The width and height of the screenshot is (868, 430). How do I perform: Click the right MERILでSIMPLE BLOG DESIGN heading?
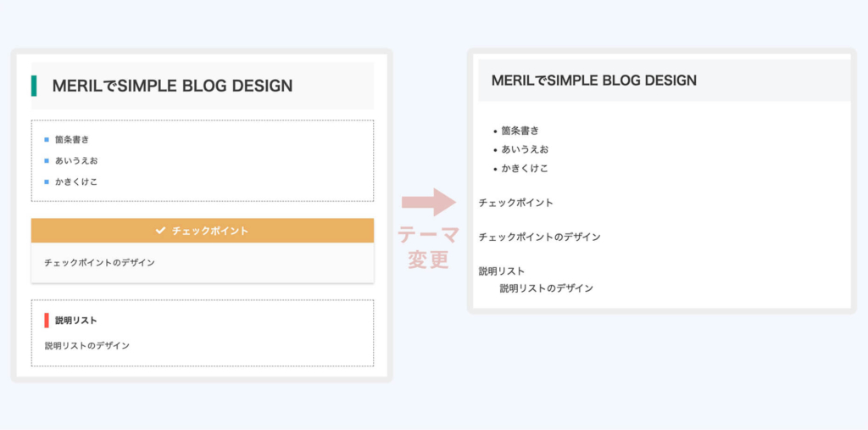pos(594,81)
